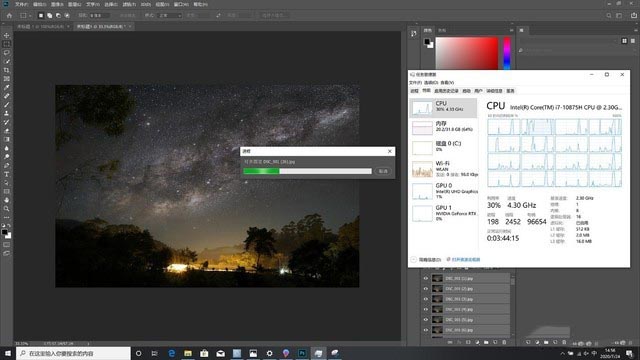This screenshot has height=360, width=640.
Task: Click the toolbox foreground color swatch
Action: pos(4,232)
